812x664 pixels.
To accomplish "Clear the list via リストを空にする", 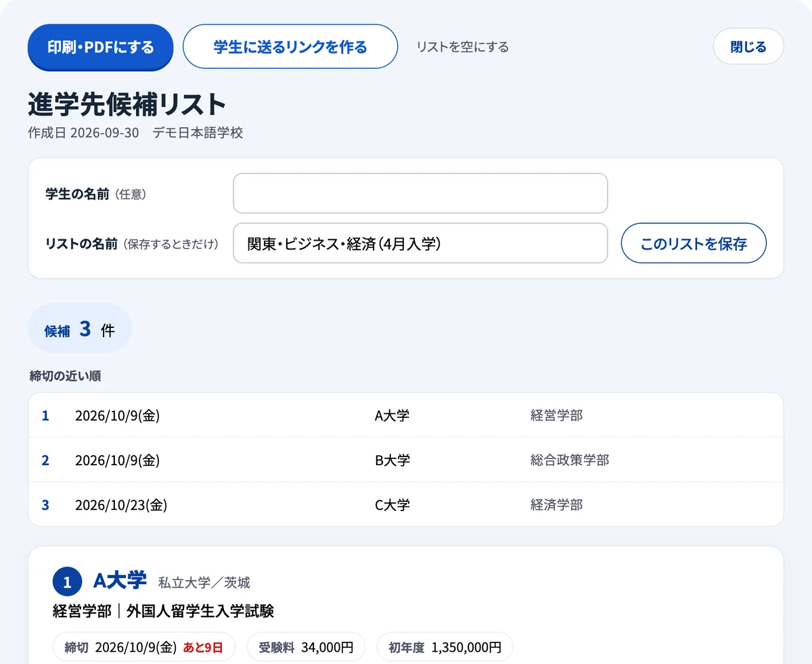I will [463, 47].
